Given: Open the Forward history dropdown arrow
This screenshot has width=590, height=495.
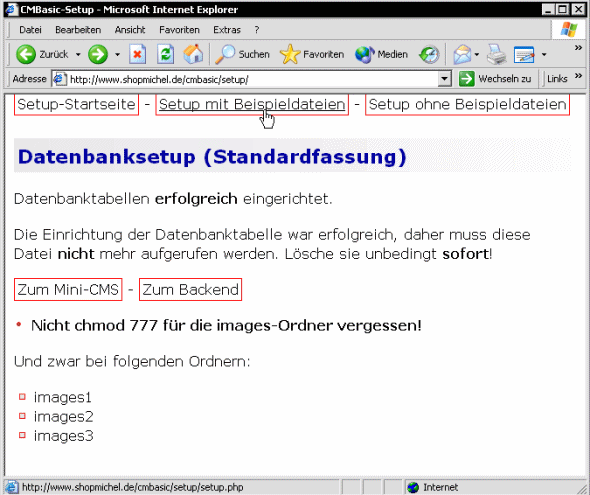Looking at the screenshot, I should click(x=117, y=55).
